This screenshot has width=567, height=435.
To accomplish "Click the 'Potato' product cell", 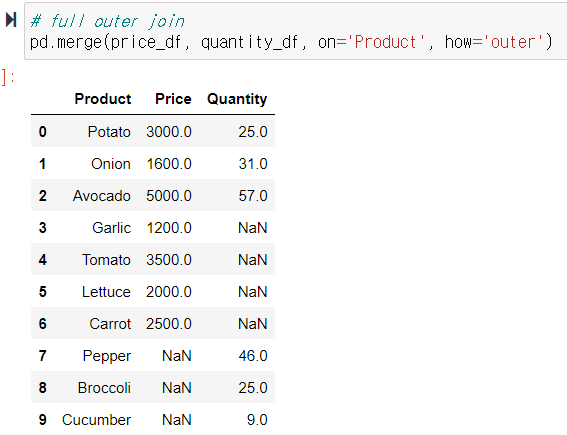I will coord(109,132).
